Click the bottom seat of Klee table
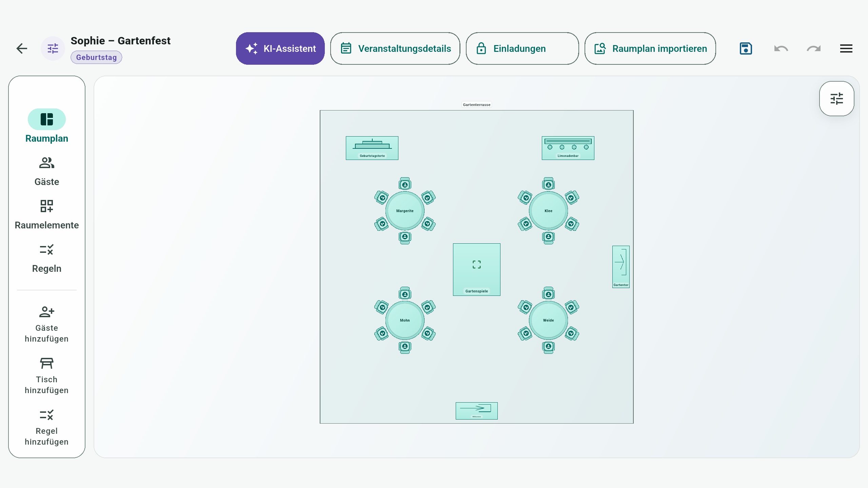868x488 pixels. (548, 238)
